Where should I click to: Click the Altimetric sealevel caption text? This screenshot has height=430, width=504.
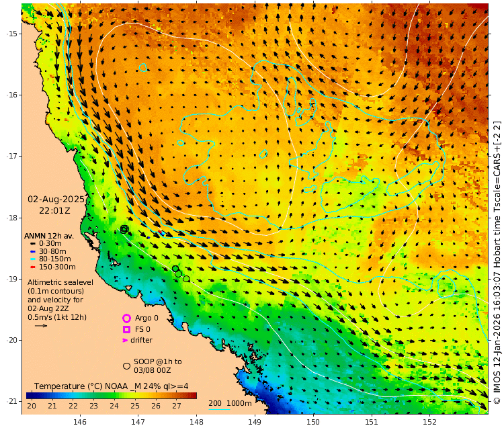click(x=60, y=282)
